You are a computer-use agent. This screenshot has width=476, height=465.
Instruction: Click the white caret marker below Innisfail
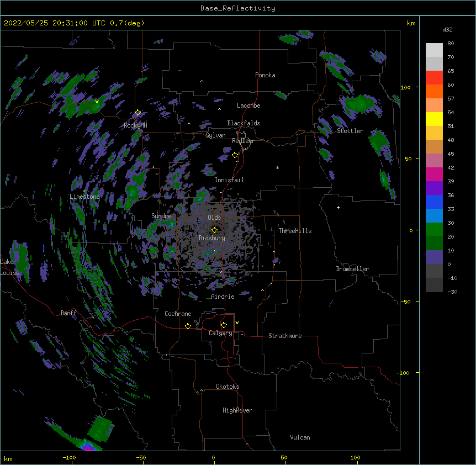point(221,192)
